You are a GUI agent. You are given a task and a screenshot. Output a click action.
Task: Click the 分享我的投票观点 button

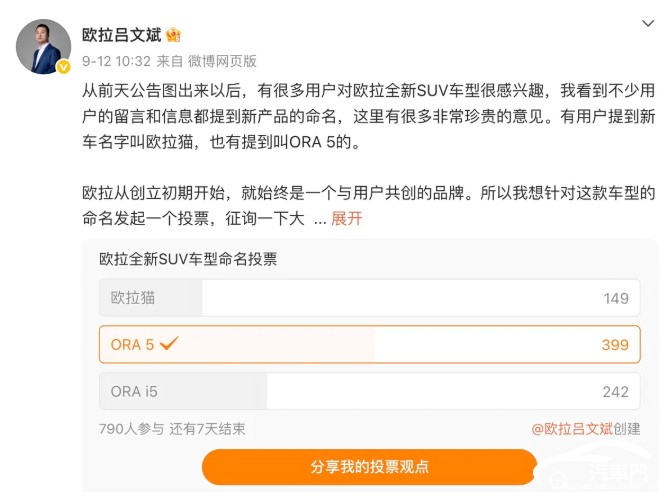click(x=369, y=467)
